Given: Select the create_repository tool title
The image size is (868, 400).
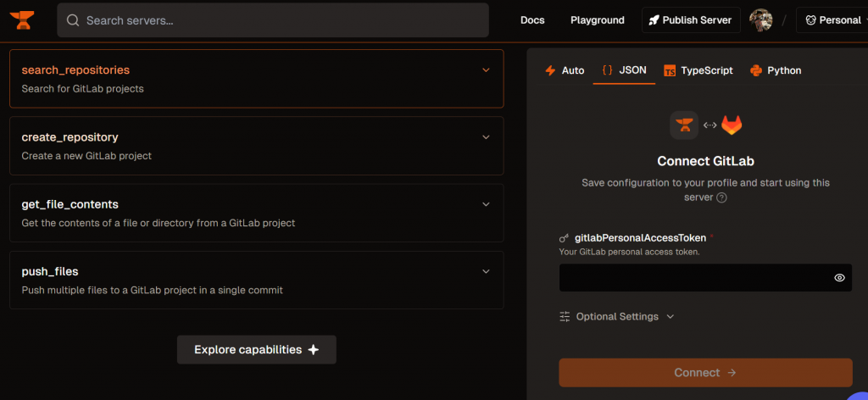Looking at the screenshot, I should 70,137.
